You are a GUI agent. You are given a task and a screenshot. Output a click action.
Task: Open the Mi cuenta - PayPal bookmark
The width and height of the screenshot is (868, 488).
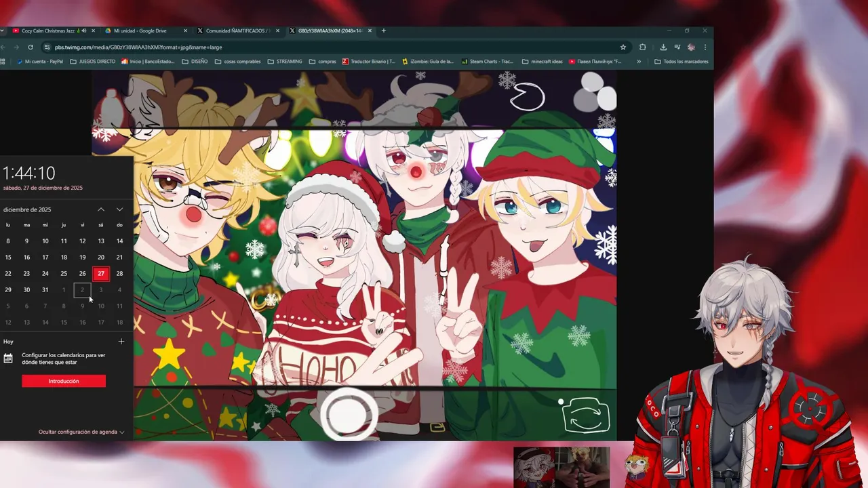(39, 62)
